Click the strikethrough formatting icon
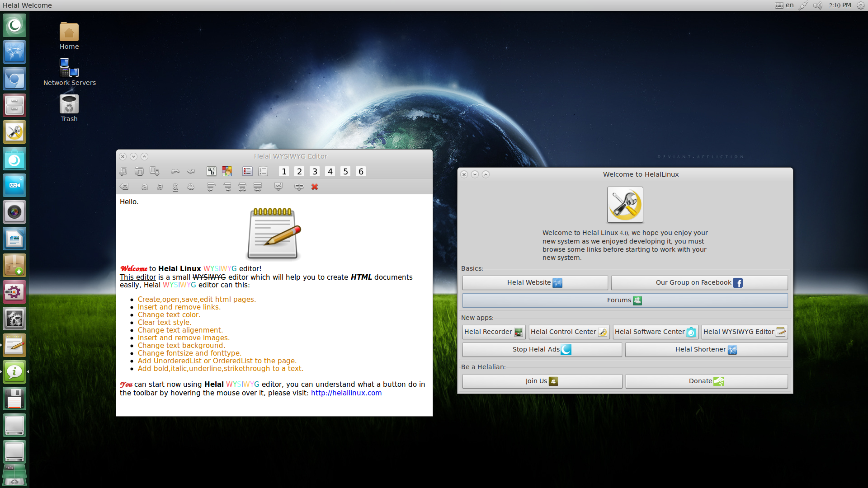The width and height of the screenshot is (868, 488). (190, 187)
